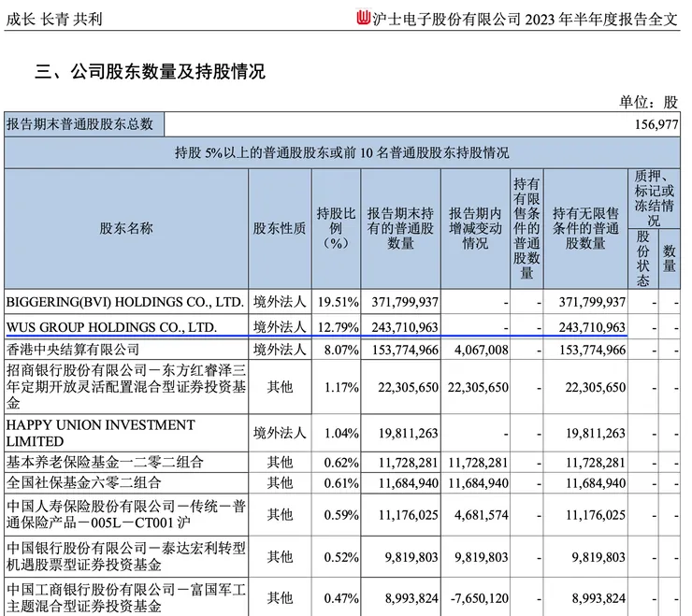Screen dimensions: 692x616
Task: Click BIGGERING(BVI) HOLDINGS CO., LTD. row name
Action: (x=125, y=302)
